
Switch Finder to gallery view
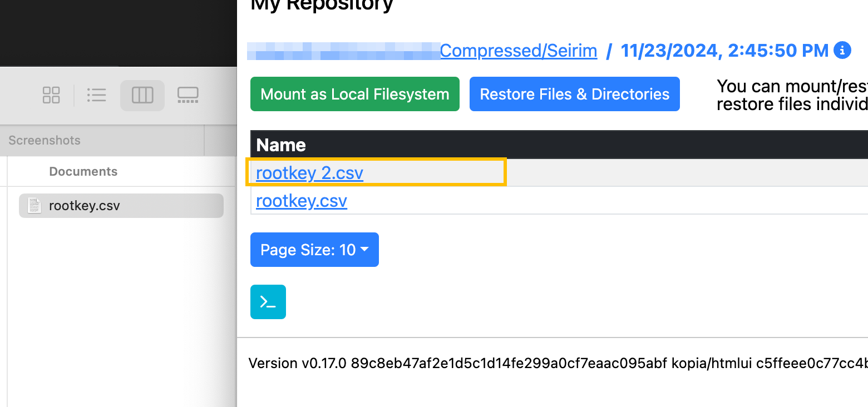pos(188,95)
